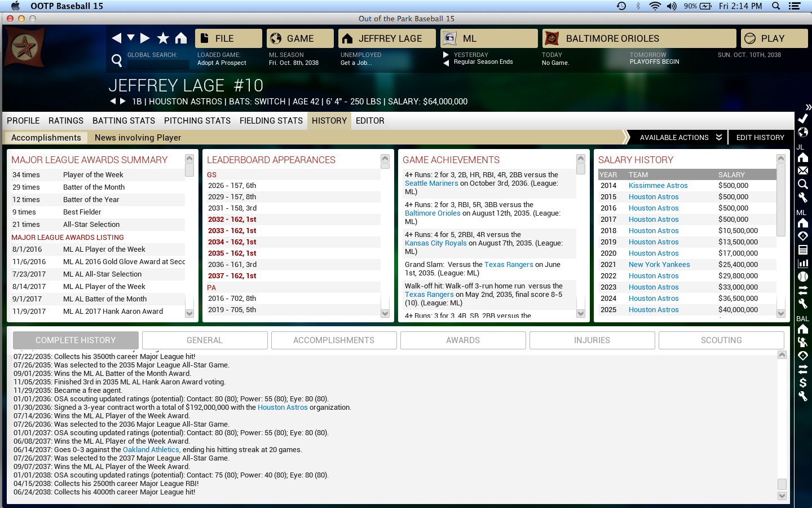Click the history log scrollbar thumb

(782, 484)
